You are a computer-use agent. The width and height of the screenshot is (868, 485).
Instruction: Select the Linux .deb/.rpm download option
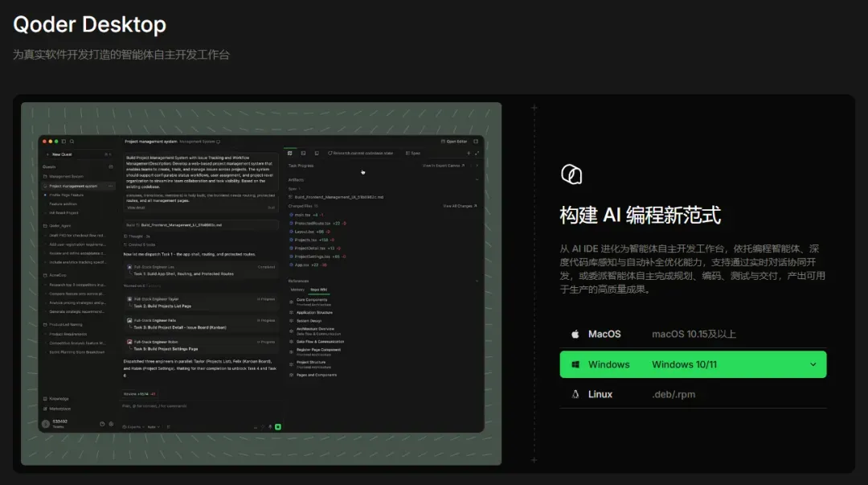693,394
